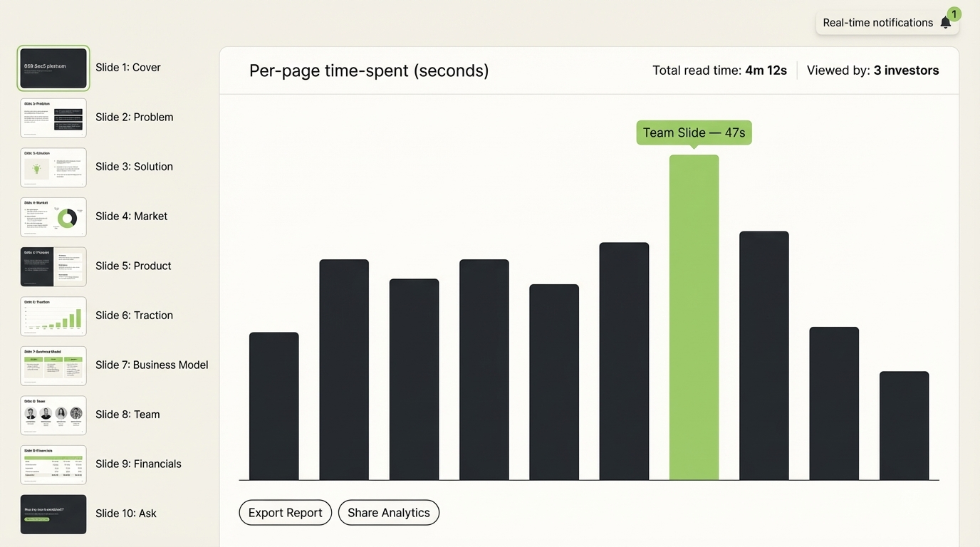
Task: Click the first bar in the chart
Action: [x=273, y=405]
